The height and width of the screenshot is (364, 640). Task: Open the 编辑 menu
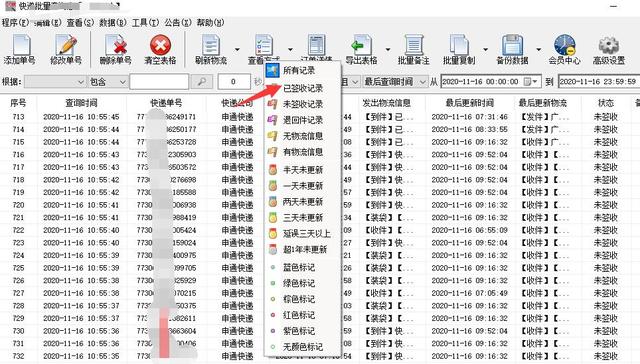(48, 22)
